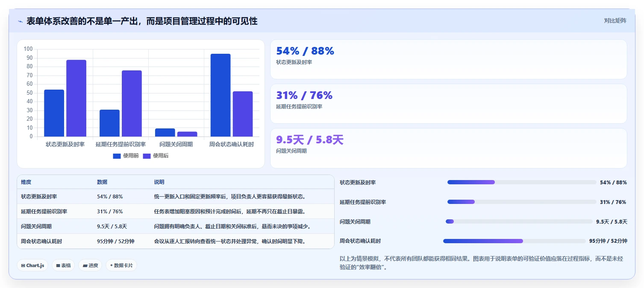Click the 使用前 bar for 问题关闭周期
Viewport: 644px width, 288px height.
click(x=165, y=133)
